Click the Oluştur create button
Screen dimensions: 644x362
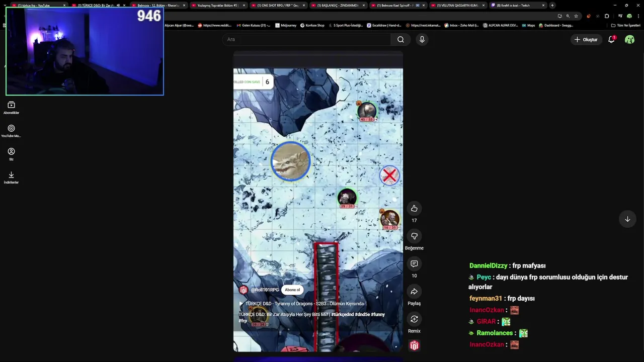586,40
